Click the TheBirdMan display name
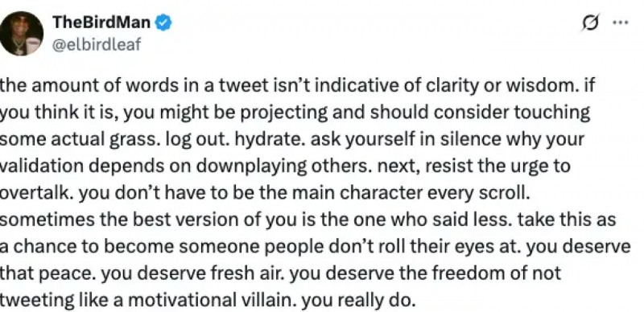The width and height of the screenshot is (644, 312). pos(101,23)
